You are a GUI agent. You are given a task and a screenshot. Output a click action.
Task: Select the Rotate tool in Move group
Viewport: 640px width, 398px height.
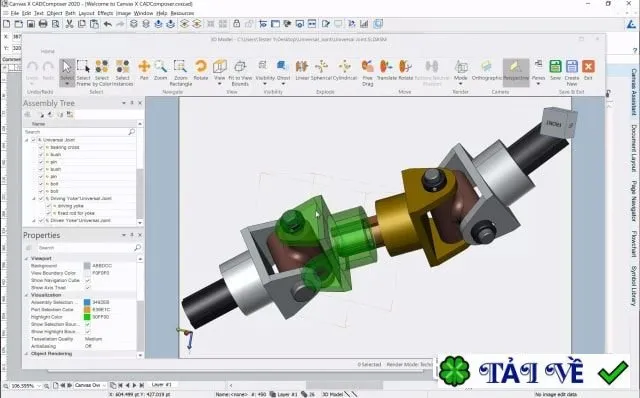tap(405, 70)
